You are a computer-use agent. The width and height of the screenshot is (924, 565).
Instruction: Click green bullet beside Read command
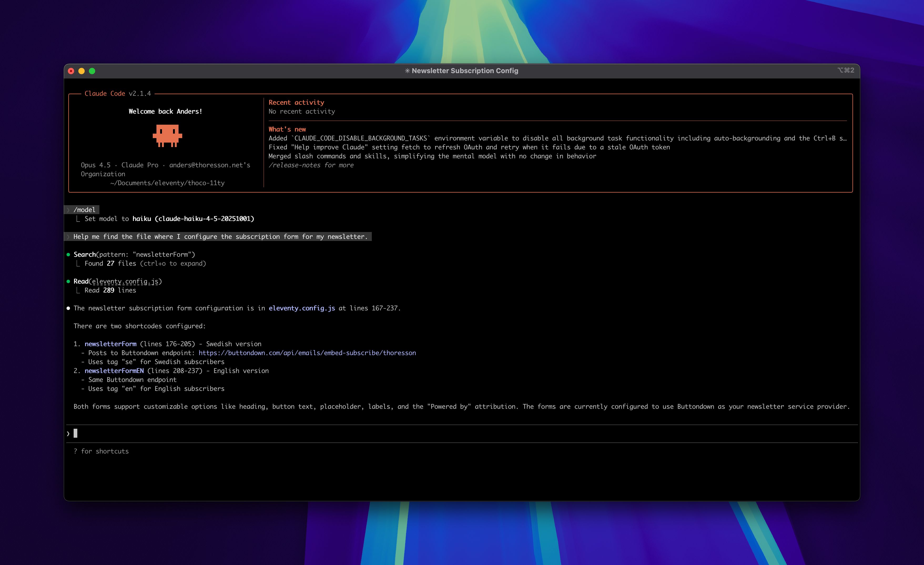pyautogui.click(x=68, y=281)
